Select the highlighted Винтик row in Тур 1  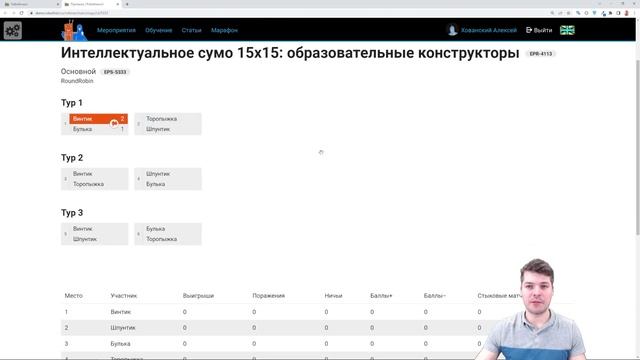coord(98,119)
